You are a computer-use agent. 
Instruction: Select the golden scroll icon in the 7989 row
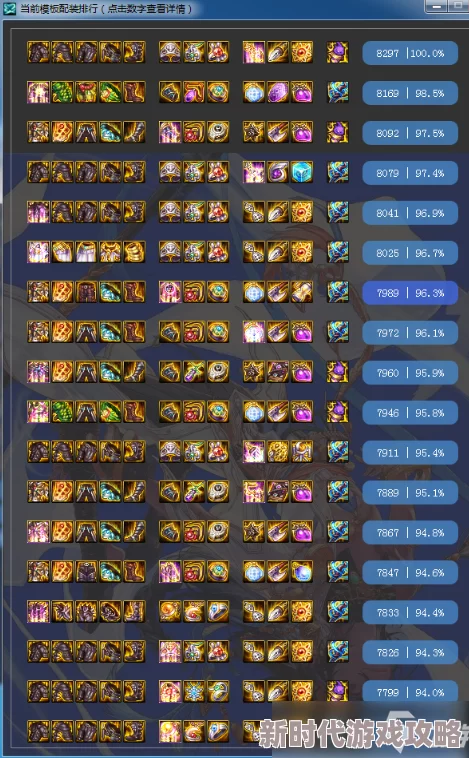[302, 292]
